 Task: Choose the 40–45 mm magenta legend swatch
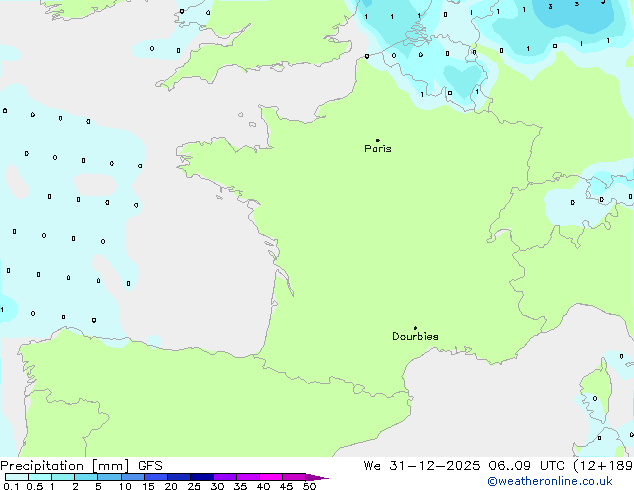(x=271, y=477)
